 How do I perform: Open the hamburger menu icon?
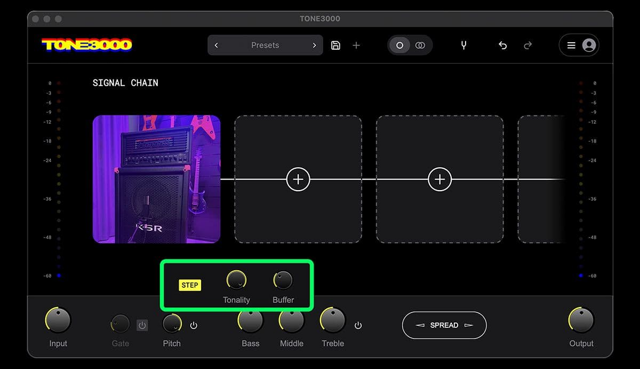[571, 45]
